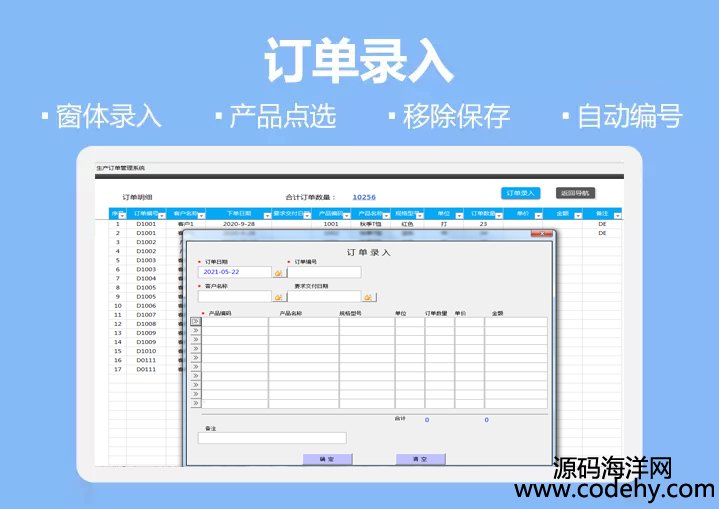
Task: Confirm the order with the 确定 button
Action: (327, 459)
